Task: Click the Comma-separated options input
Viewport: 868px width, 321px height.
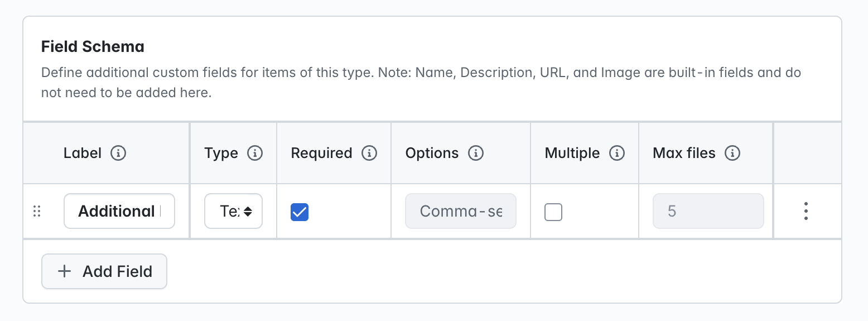Action: pos(461,211)
